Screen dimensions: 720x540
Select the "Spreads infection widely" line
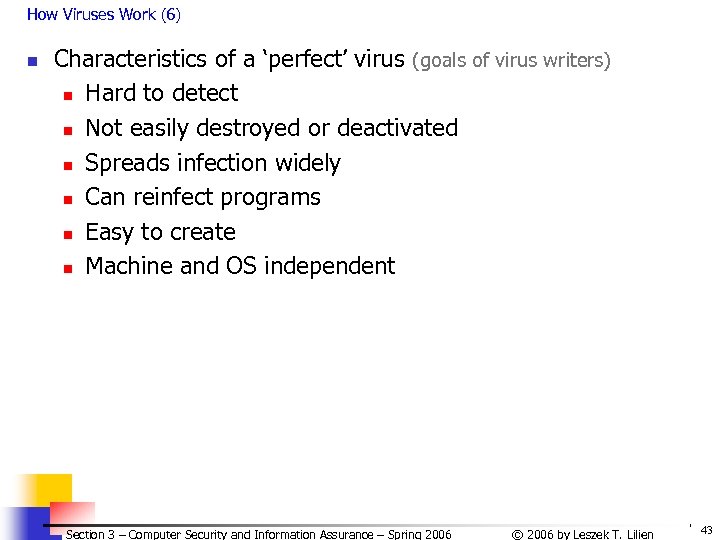point(212,163)
